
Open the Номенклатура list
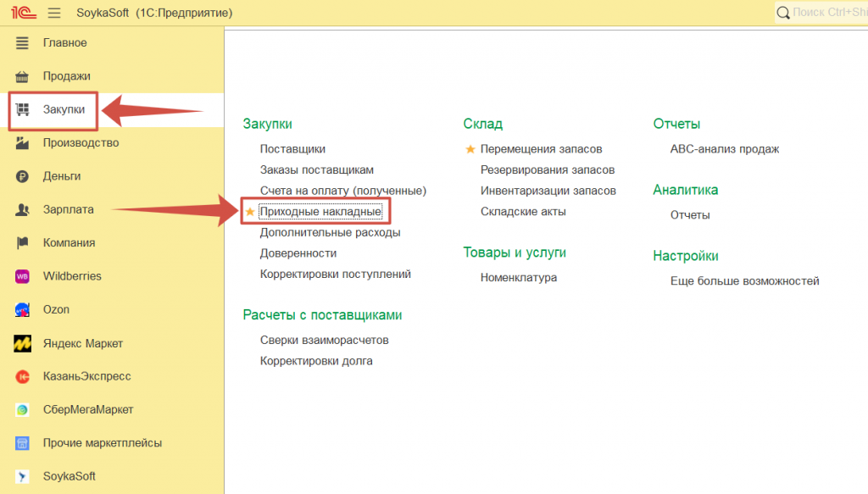click(518, 277)
